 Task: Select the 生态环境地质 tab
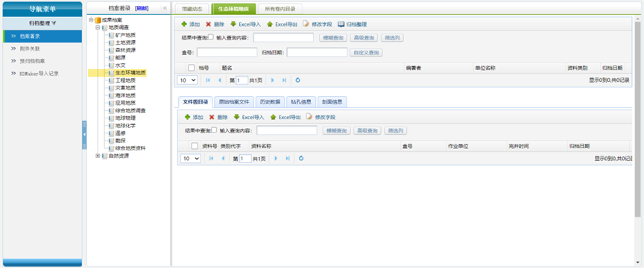coord(233,9)
